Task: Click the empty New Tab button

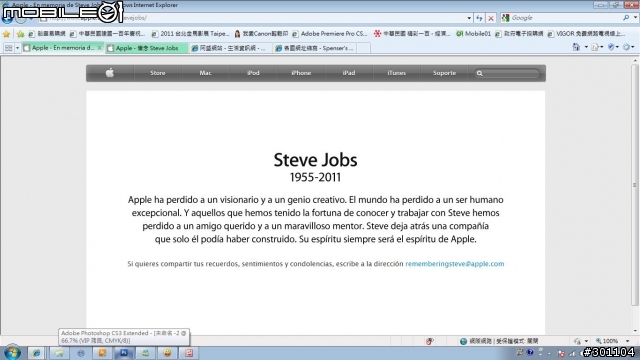Action: click(363, 48)
